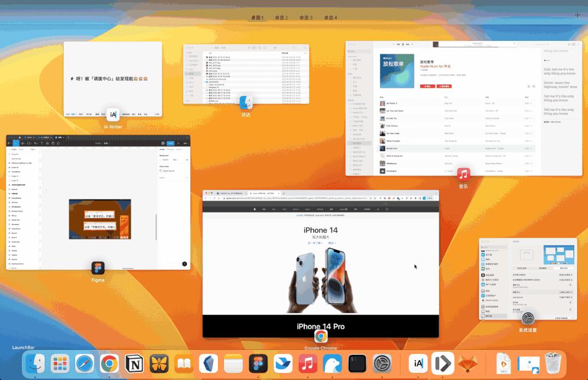This screenshot has width=588, height=380.
Task: Open the orange butterfly app in Dock
Action: tap(159, 364)
